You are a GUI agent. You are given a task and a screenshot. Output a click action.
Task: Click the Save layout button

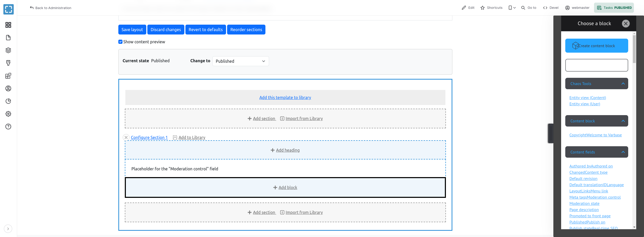pos(132,30)
